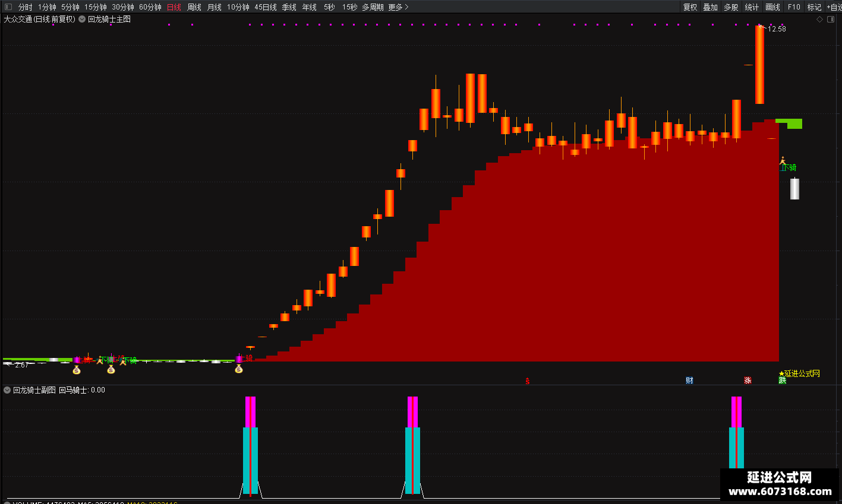The width and height of the screenshot is (842, 504).
Task: Switch to the 周线 weekly period tab
Action: point(194,7)
